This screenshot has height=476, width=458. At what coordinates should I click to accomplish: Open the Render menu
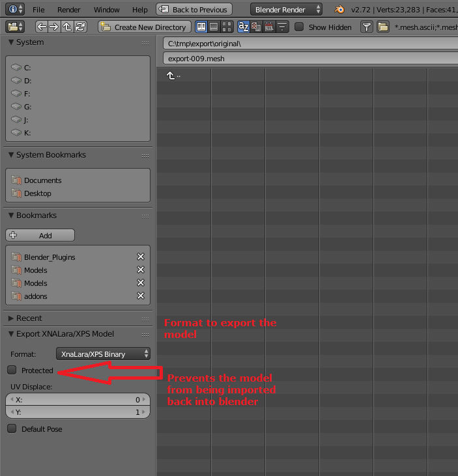[68, 10]
